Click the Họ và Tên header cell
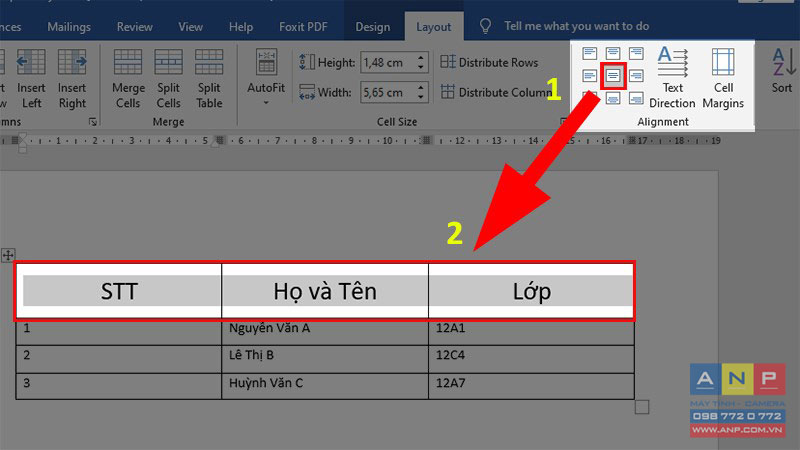Viewport: 800px width, 450px height. (x=325, y=291)
